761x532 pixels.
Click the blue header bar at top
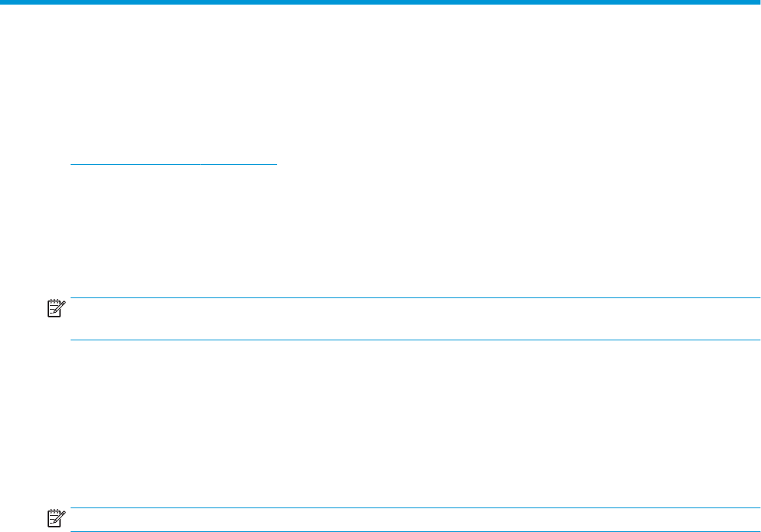[x=380, y=2]
